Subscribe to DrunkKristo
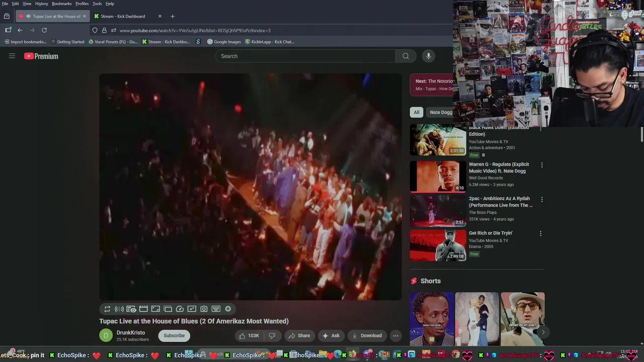The width and height of the screenshot is (644, 362). (x=174, y=335)
